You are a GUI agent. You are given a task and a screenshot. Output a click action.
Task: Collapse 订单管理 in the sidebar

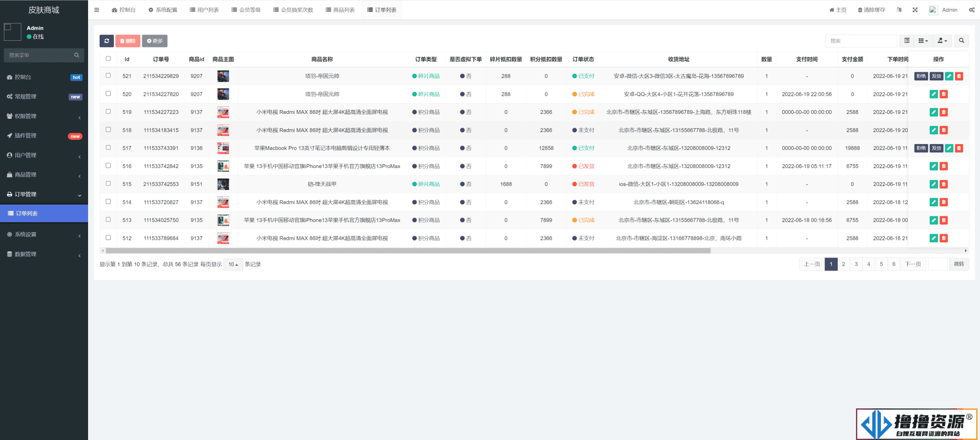pyautogui.click(x=44, y=194)
